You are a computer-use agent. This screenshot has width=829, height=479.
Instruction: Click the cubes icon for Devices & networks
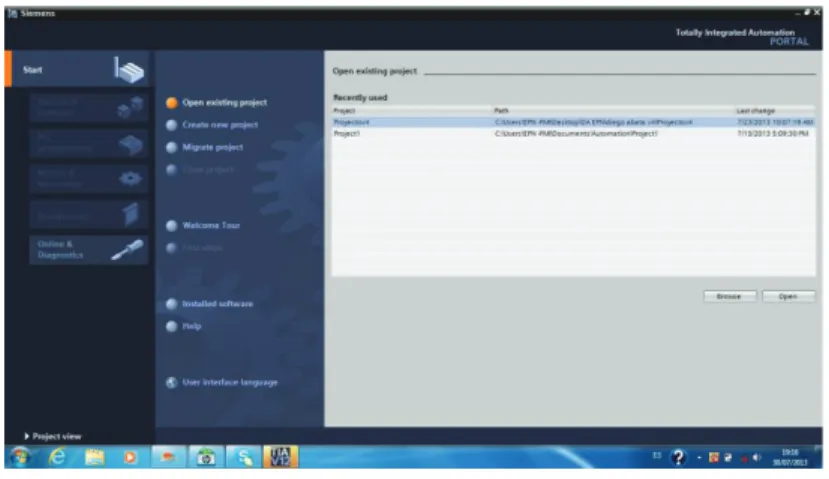[x=130, y=107]
